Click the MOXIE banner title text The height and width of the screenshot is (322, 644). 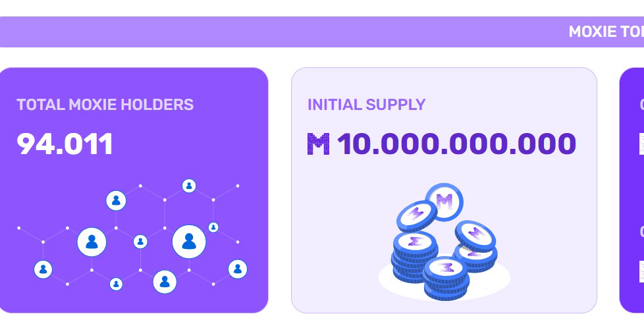606,32
